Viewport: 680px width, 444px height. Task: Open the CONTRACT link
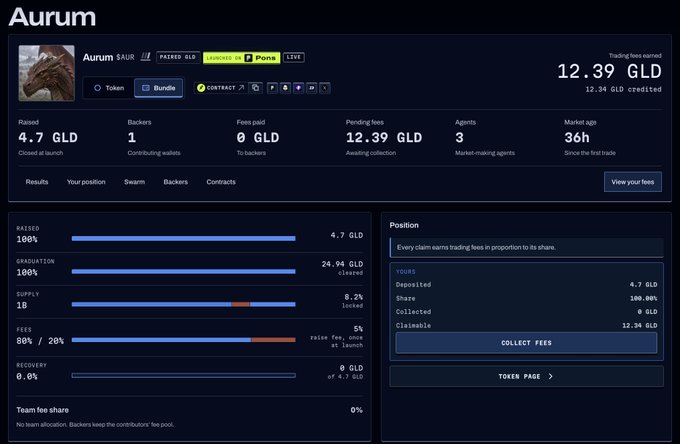(220, 88)
